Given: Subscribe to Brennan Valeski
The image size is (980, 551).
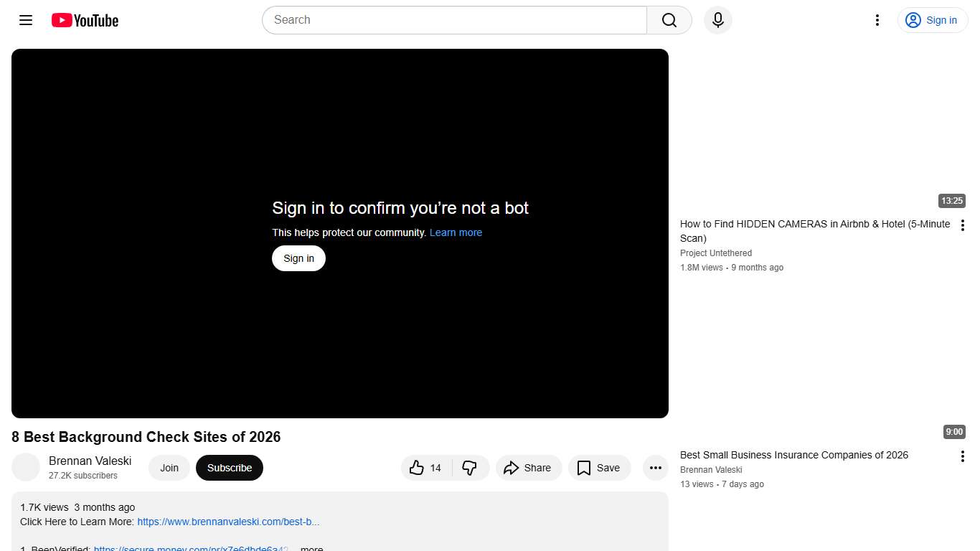Looking at the screenshot, I should [229, 468].
